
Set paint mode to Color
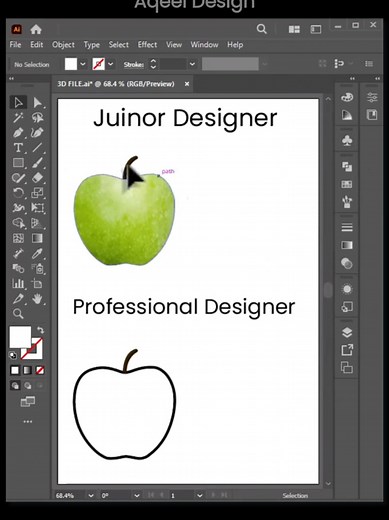pyautogui.click(x=15, y=370)
